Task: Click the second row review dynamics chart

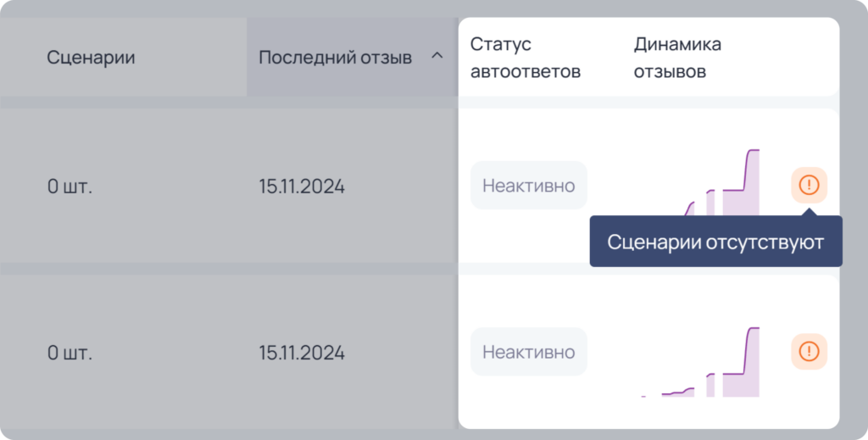Action: [700, 362]
